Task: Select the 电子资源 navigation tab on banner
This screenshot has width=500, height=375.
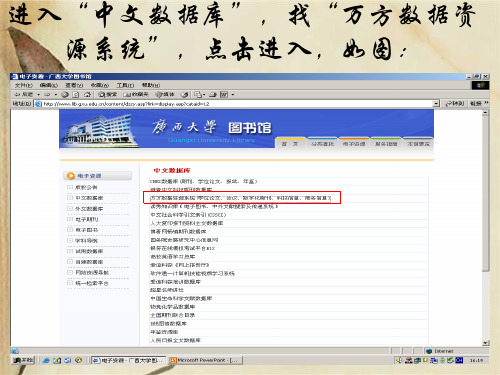Action: click(354, 144)
